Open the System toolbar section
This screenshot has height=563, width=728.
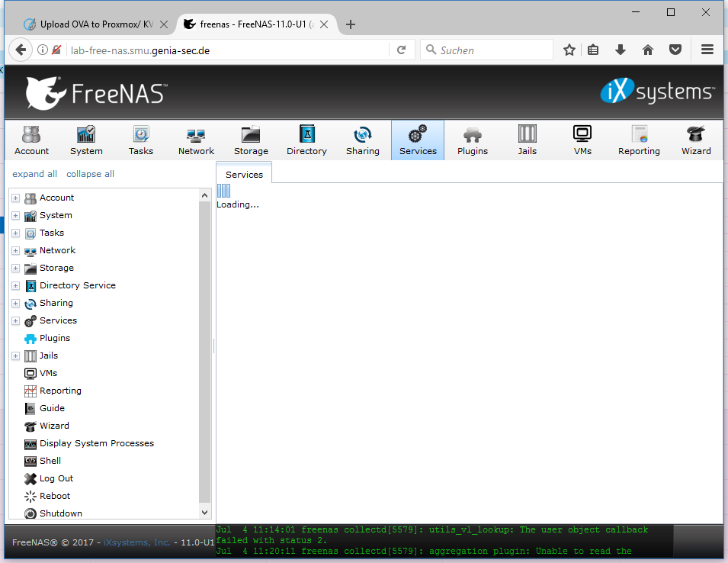pyautogui.click(x=86, y=140)
